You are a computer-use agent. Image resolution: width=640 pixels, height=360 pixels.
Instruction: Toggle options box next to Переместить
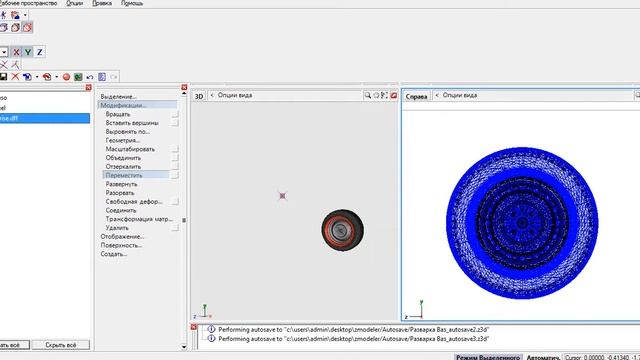(x=175, y=176)
